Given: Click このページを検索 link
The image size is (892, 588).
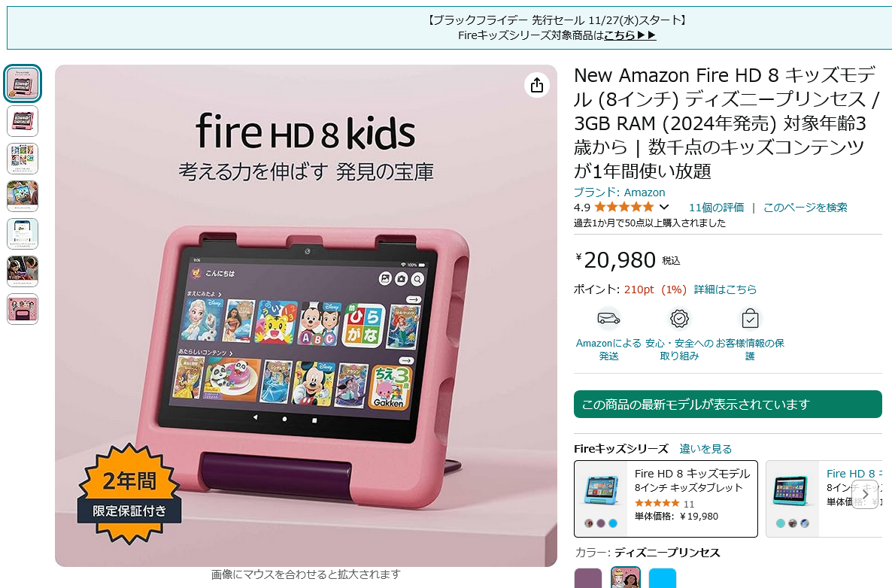Looking at the screenshot, I should [805, 208].
